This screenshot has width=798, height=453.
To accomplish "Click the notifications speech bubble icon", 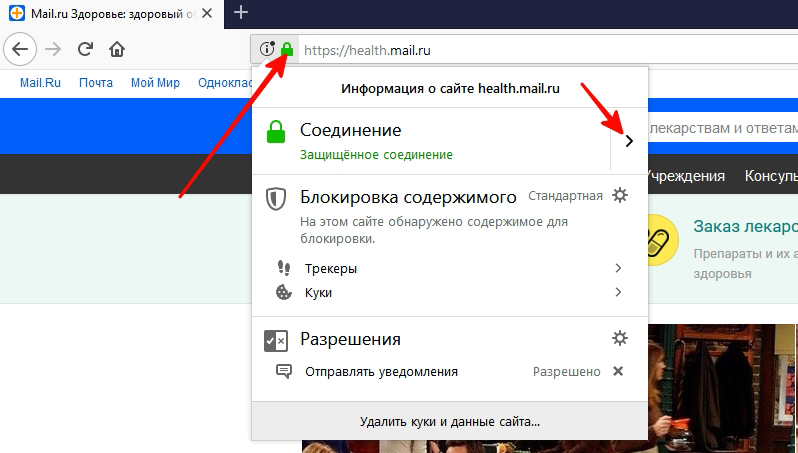I will pyautogui.click(x=283, y=371).
